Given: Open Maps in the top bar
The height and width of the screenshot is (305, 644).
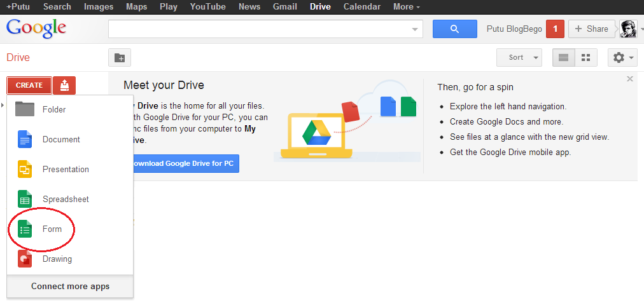Looking at the screenshot, I should pos(136,6).
